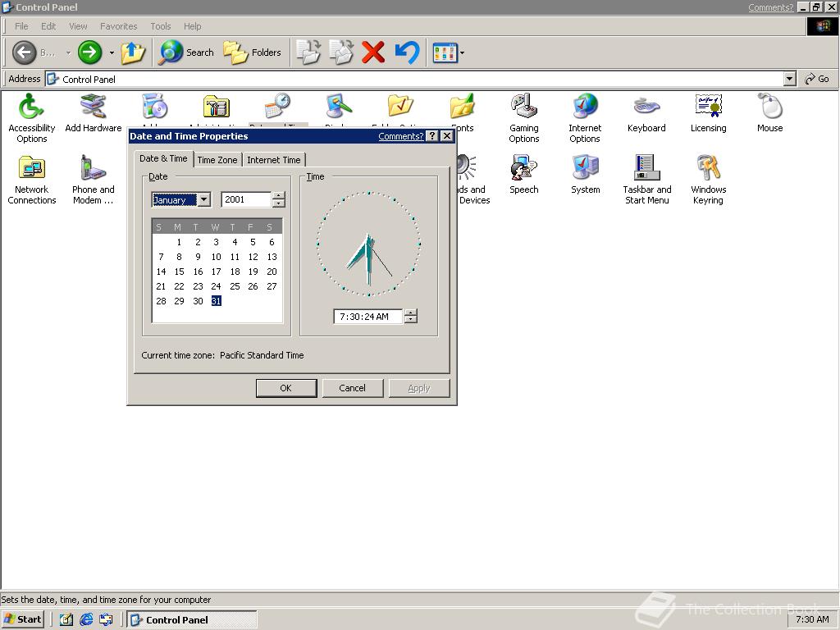
Task: Click the Search toolbar button
Action: 187,52
